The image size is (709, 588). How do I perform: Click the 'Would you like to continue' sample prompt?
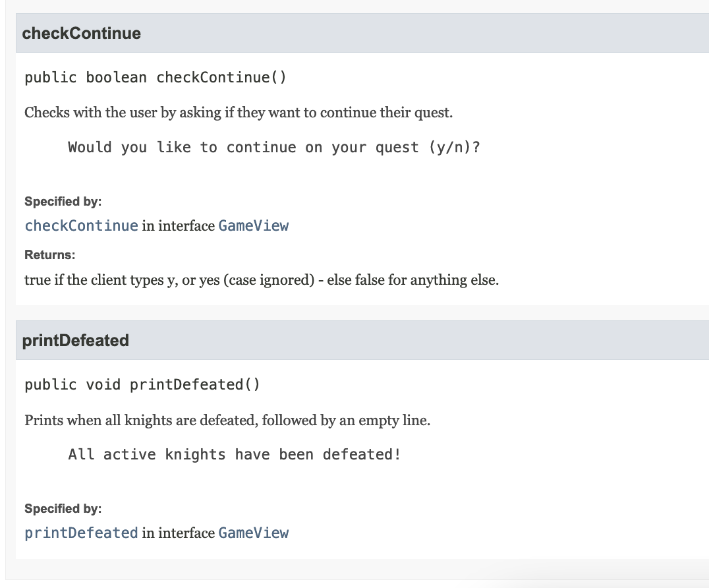273,147
